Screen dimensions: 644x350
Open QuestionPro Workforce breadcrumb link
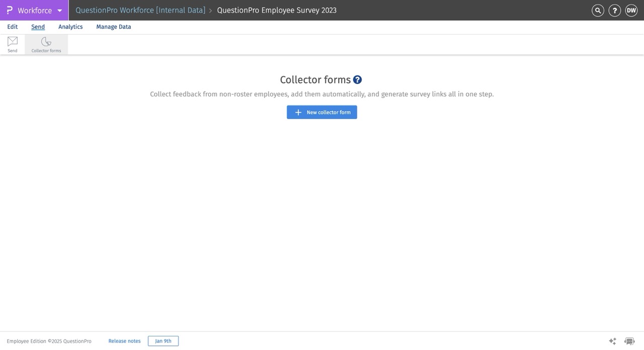tap(140, 10)
